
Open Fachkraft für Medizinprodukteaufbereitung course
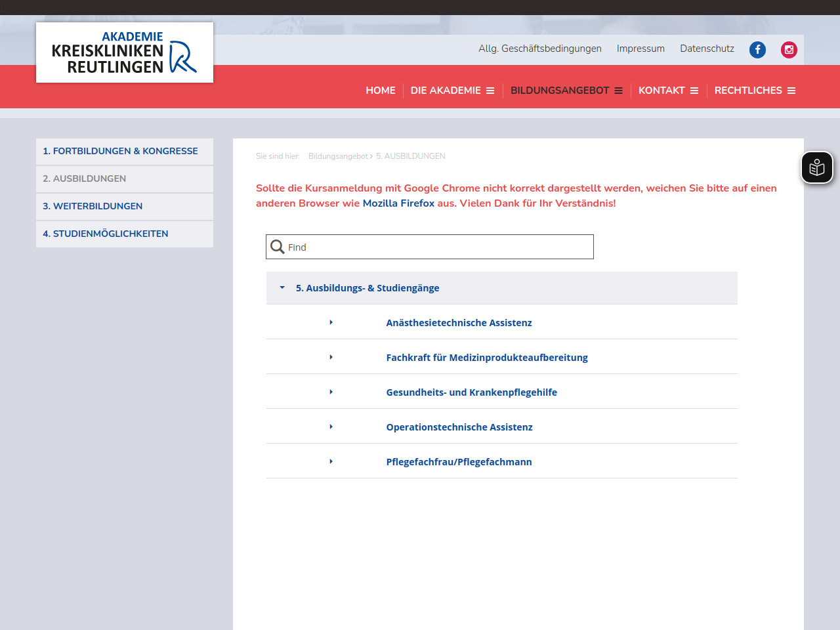487,358
